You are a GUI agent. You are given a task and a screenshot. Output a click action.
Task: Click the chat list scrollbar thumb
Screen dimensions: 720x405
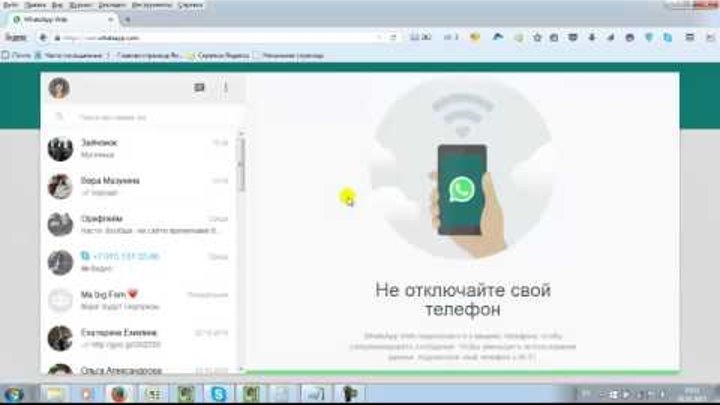pos(242,164)
